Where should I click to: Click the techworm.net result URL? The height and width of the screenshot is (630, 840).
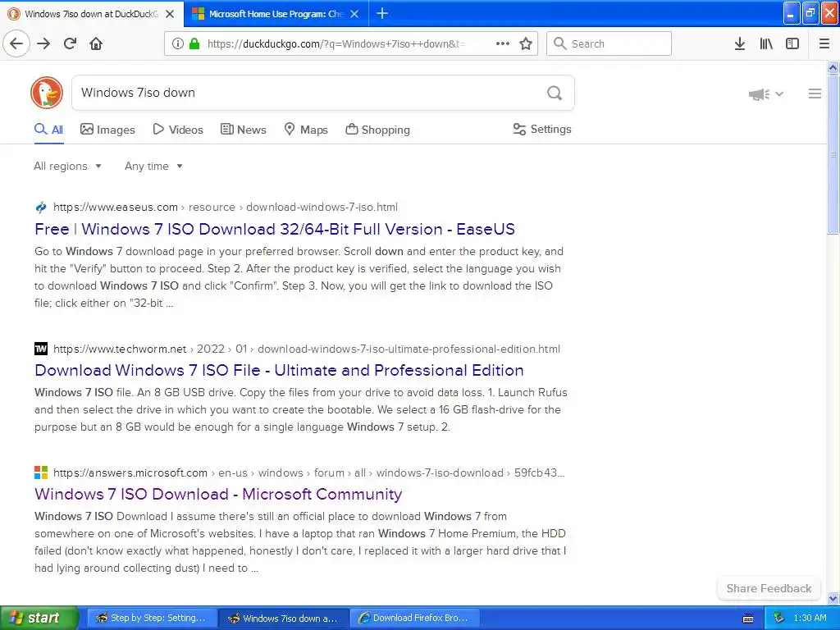[x=307, y=349]
